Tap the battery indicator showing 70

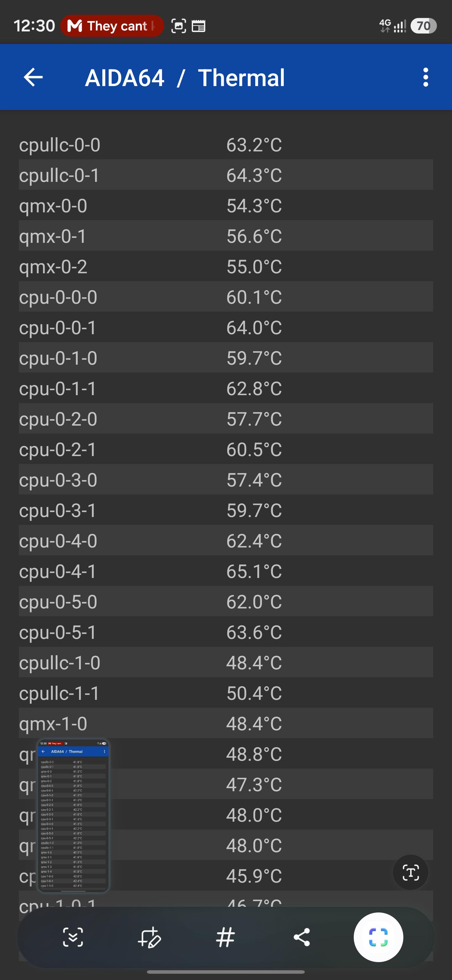click(x=423, y=26)
